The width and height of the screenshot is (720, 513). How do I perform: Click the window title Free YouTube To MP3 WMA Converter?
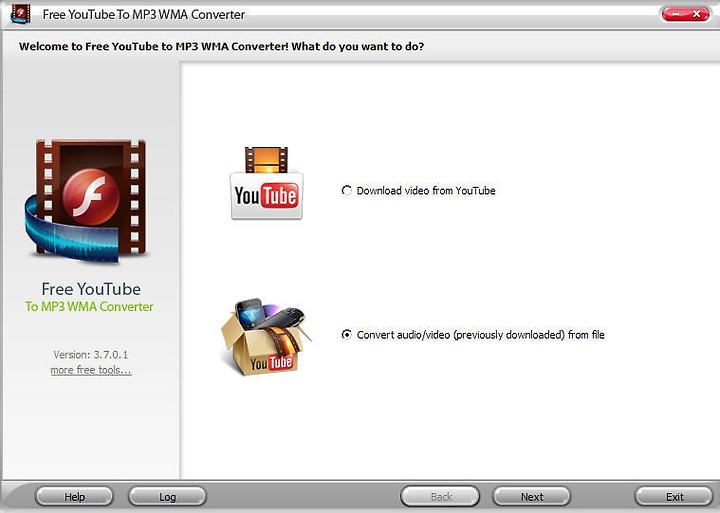coord(144,15)
